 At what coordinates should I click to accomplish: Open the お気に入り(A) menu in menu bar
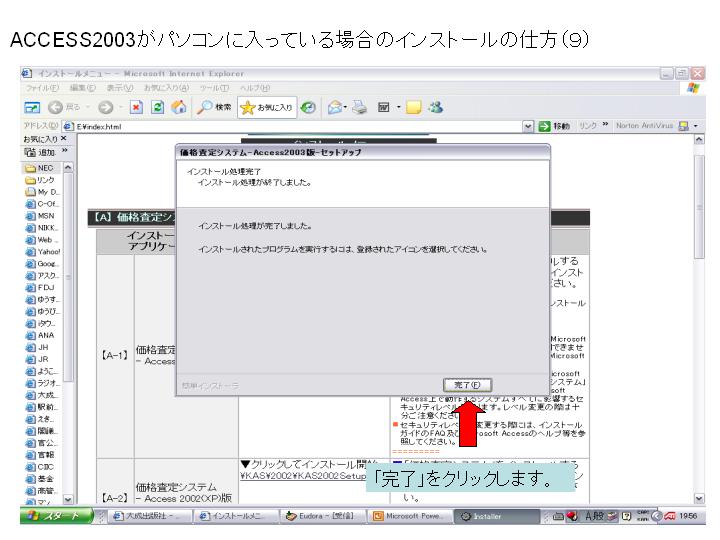coord(166,88)
